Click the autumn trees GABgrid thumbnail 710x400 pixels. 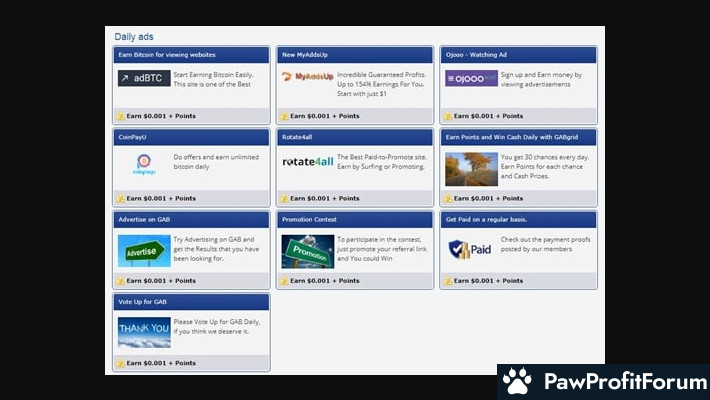tap(471, 169)
